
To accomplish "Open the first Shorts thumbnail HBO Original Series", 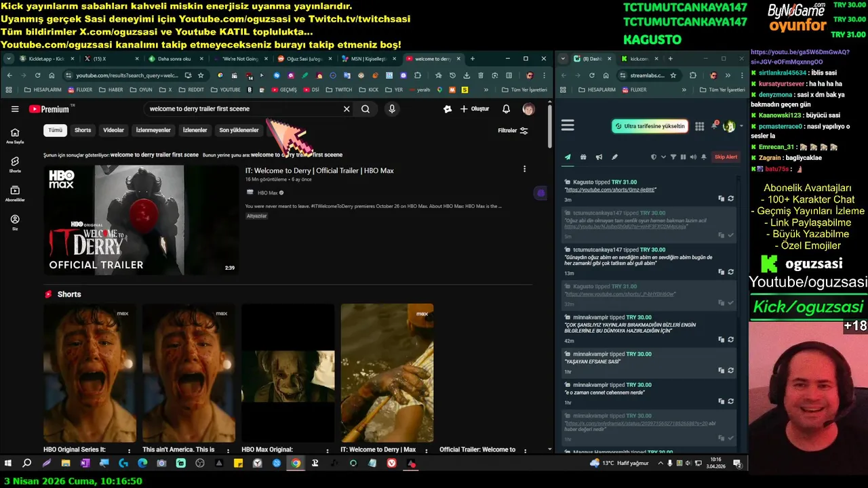I will coord(90,373).
